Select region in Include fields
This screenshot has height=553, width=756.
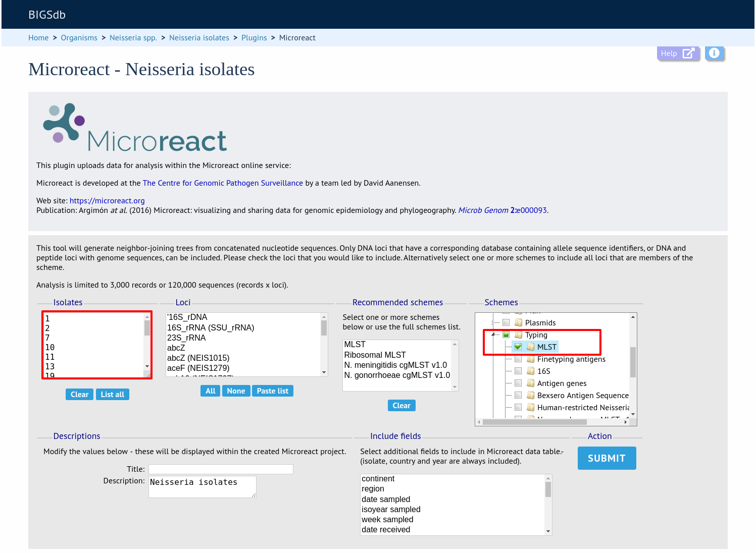tap(452, 489)
